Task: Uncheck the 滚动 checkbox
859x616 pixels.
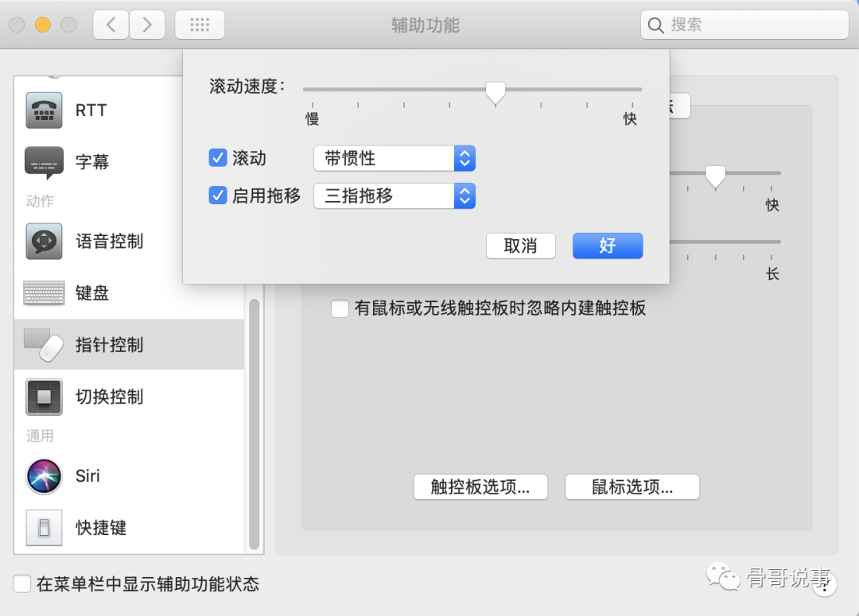Action: pyautogui.click(x=218, y=157)
